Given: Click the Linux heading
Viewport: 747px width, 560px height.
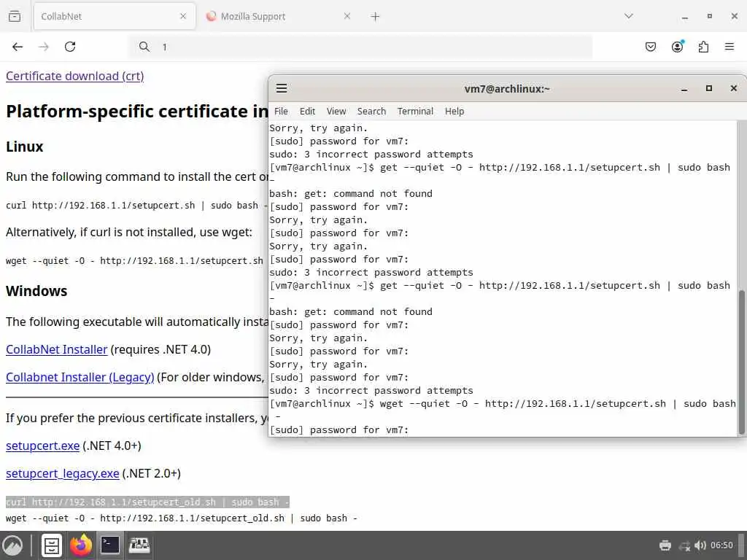Looking at the screenshot, I should pos(25,147).
